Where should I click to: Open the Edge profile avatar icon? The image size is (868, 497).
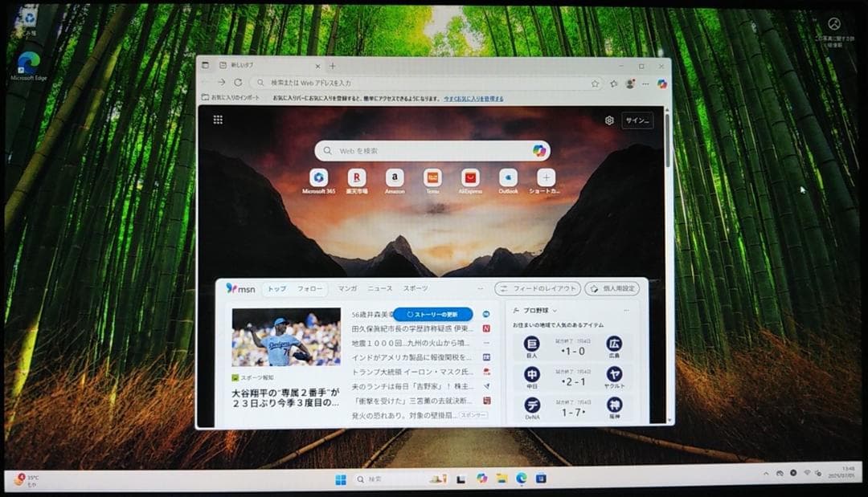click(x=628, y=83)
